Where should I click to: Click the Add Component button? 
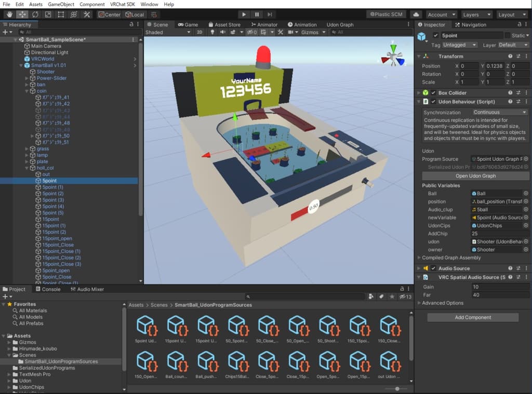click(x=473, y=317)
